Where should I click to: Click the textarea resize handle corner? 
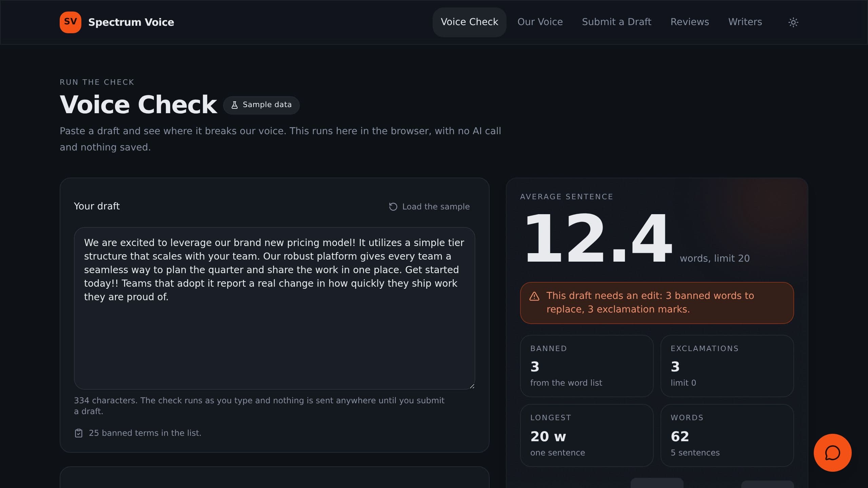tap(472, 386)
